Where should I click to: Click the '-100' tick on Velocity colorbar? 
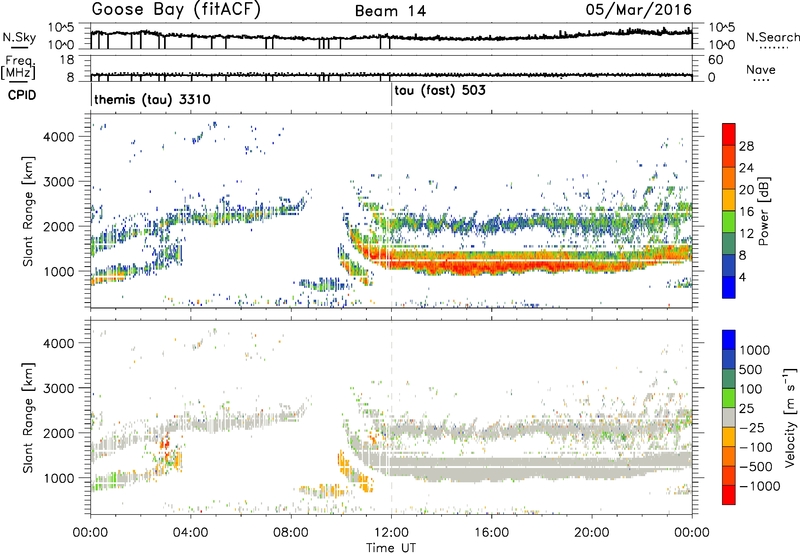pyautogui.click(x=755, y=447)
